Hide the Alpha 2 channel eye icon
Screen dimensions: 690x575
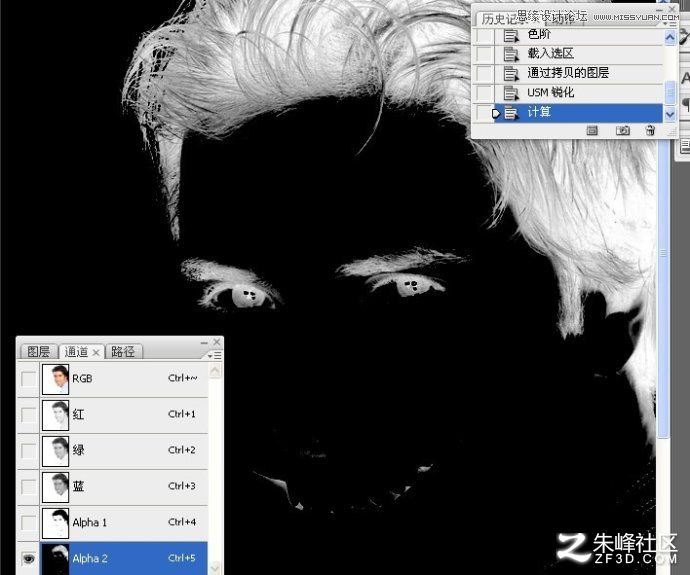[x=29, y=559]
